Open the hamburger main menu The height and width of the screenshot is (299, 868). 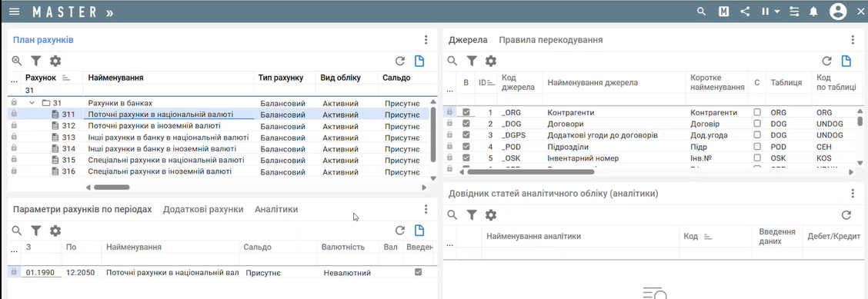pyautogui.click(x=15, y=12)
